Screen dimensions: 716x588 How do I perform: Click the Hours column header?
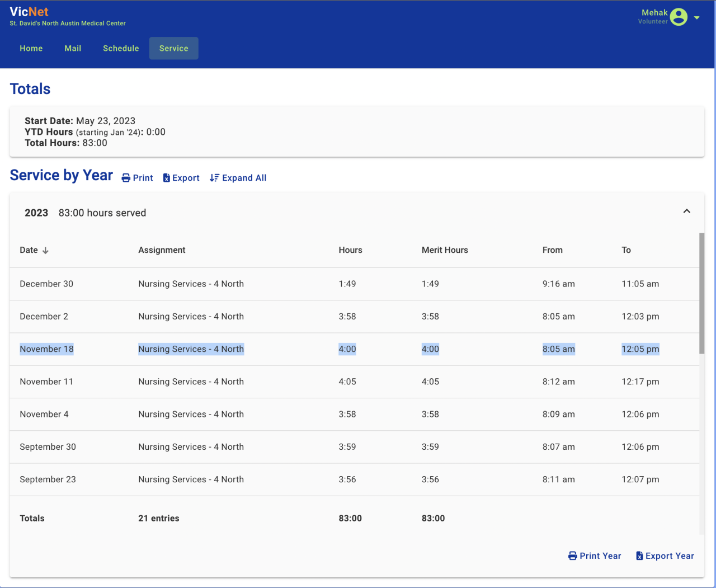point(350,250)
